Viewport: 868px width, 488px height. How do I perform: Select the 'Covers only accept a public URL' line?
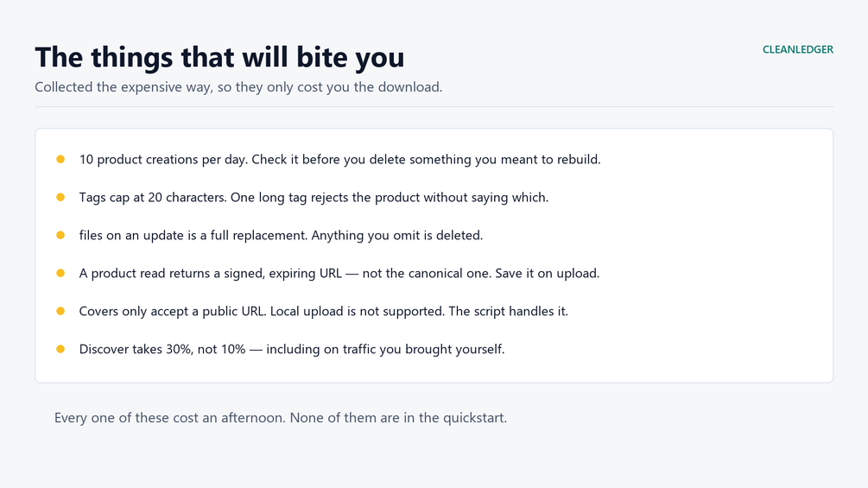324,311
